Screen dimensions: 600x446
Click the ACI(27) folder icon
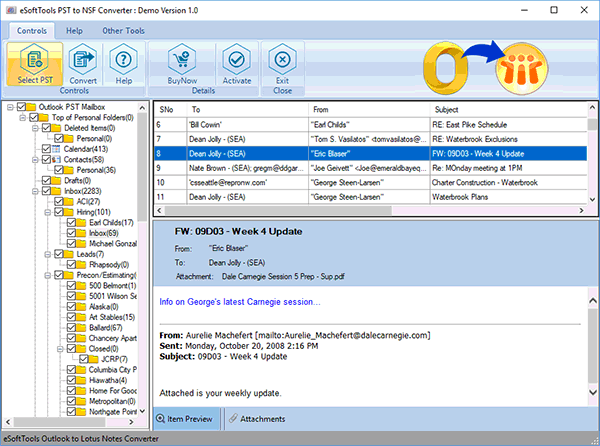[x=69, y=202]
